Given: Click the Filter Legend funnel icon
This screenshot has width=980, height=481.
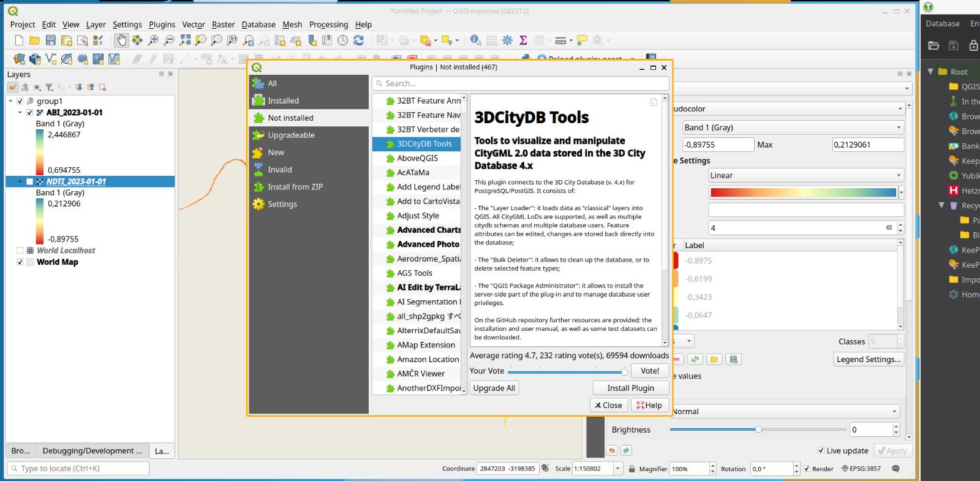Looking at the screenshot, I should [49, 88].
